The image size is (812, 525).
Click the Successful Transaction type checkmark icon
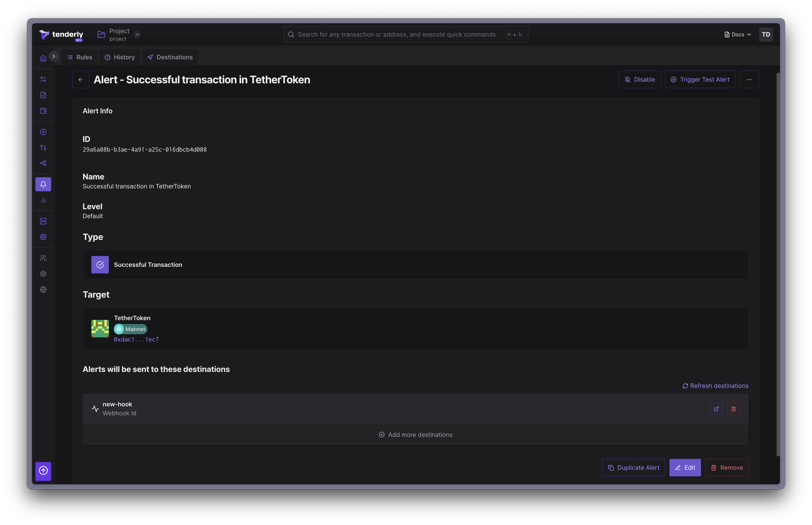point(100,265)
